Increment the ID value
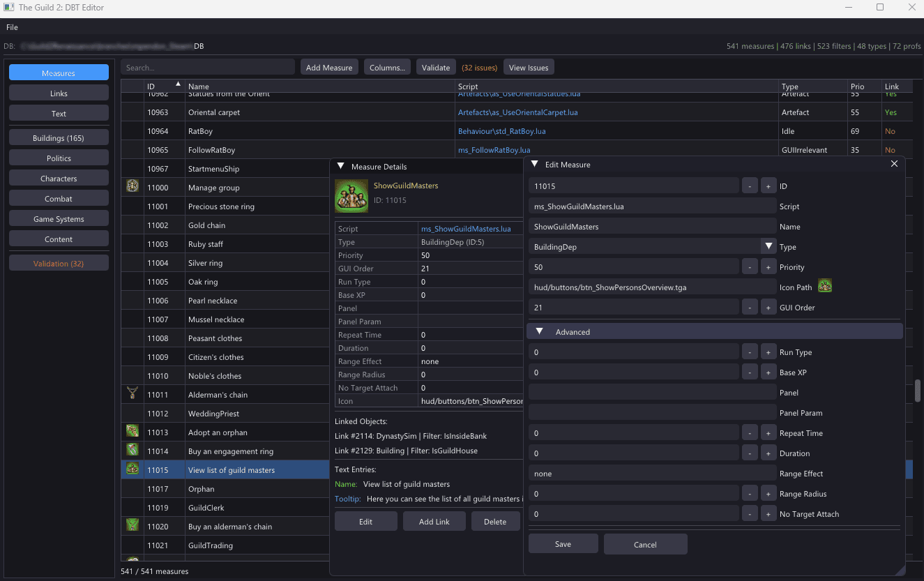The height and width of the screenshot is (581, 924). [768, 186]
